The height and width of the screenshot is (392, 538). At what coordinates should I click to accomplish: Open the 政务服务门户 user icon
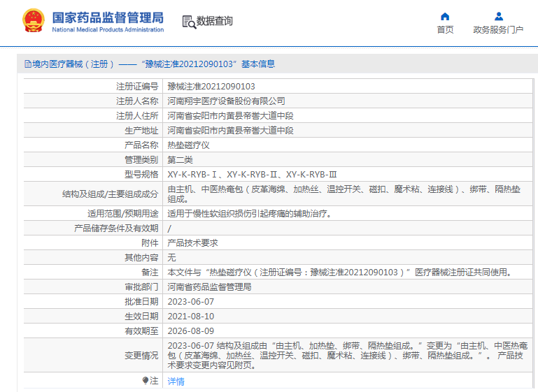[499, 17]
